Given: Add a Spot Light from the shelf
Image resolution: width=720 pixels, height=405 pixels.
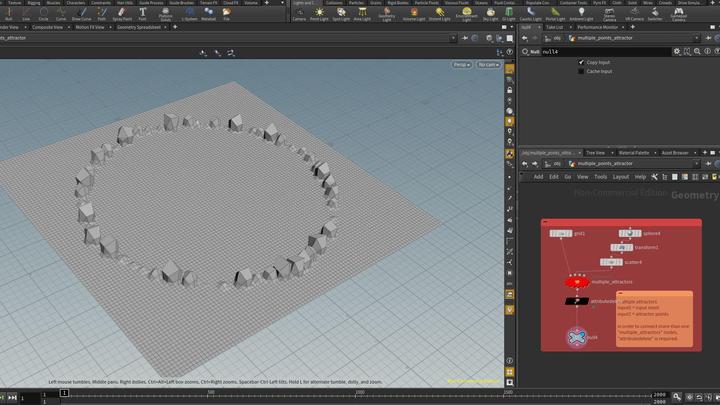Looking at the screenshot, I should click(x=341, y=14).
